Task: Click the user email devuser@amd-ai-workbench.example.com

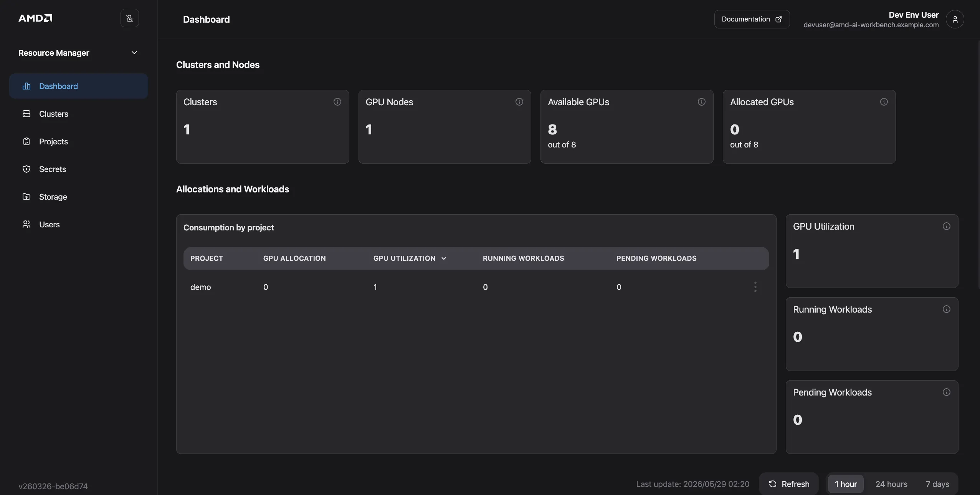Action: (x=871, y=25)
